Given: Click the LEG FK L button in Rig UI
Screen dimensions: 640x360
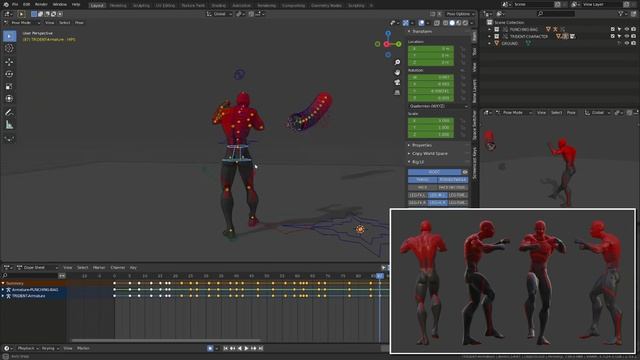Looking at the screenshot, I should coord(417,196).
